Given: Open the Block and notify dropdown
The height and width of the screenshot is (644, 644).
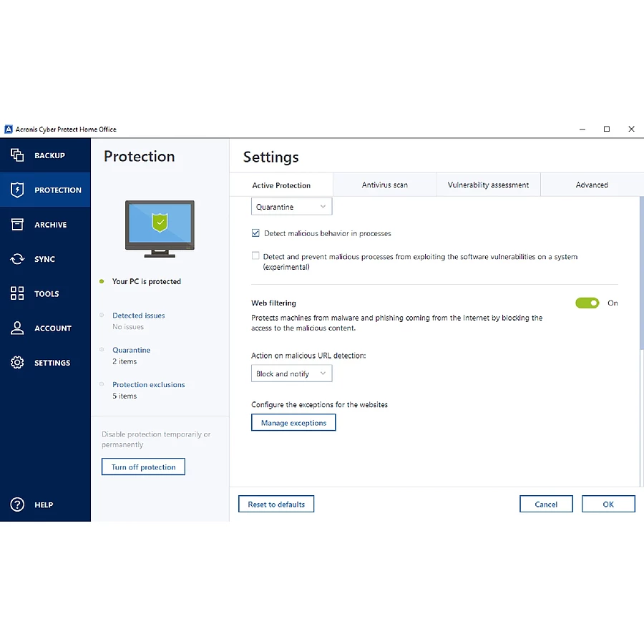Looking at the screenshot, I should click(x=292, y=374).
